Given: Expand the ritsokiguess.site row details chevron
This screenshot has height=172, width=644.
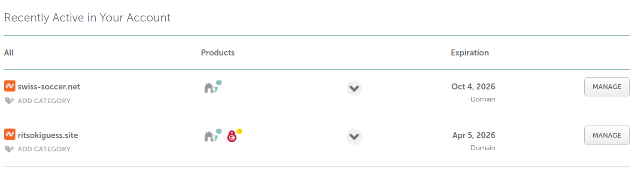Looking at the screenshot, I should click(x=354, y=137).
